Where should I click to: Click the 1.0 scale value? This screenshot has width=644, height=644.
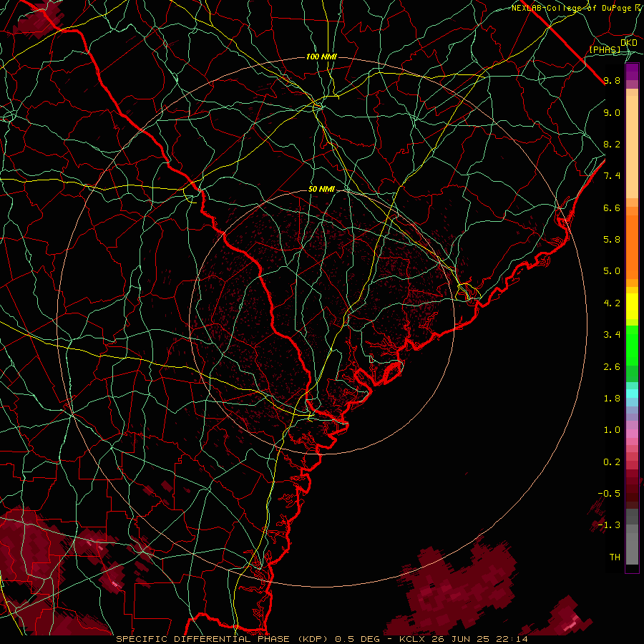pos(612,430)
